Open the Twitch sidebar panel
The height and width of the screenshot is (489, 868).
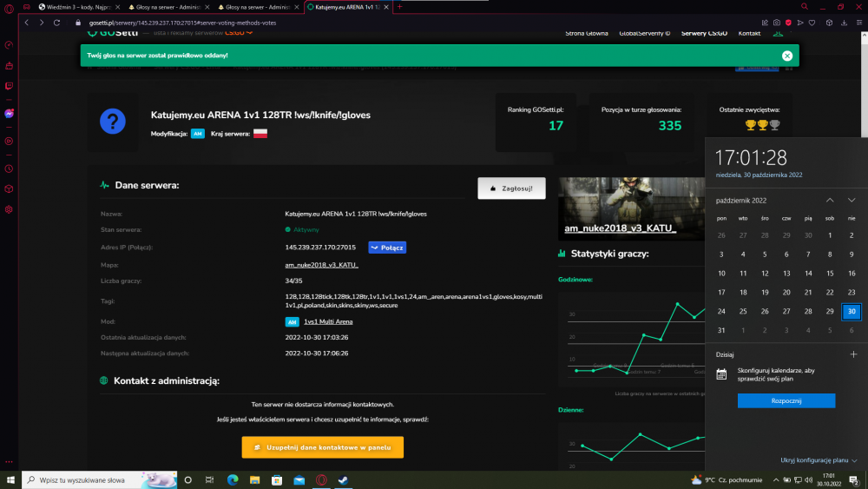[9, 86]
